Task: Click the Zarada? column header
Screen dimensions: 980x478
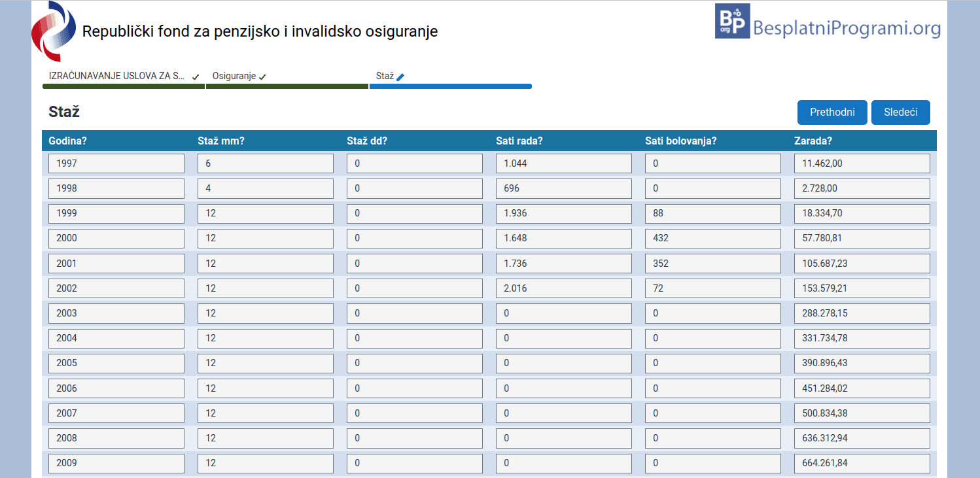Action: [x=813, y=141]
